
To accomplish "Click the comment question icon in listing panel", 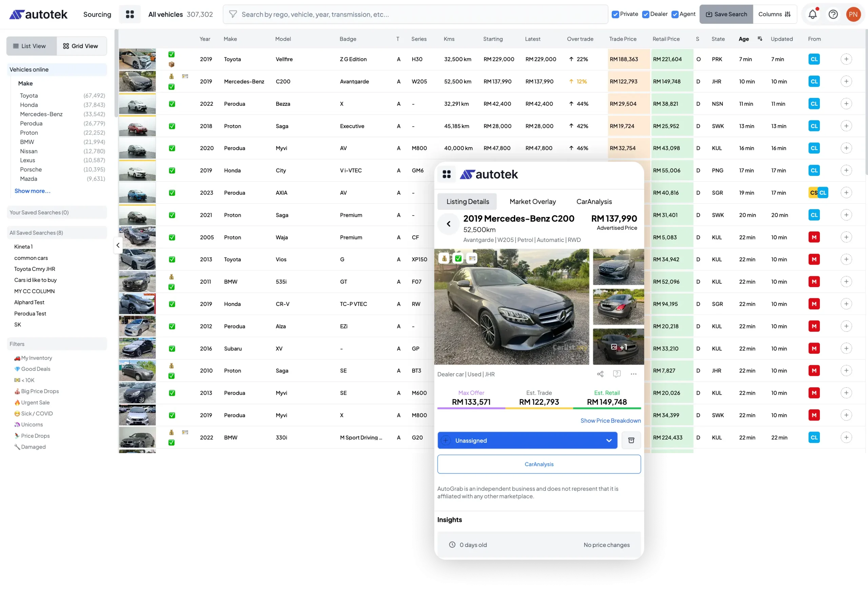I will coord(617,374).
